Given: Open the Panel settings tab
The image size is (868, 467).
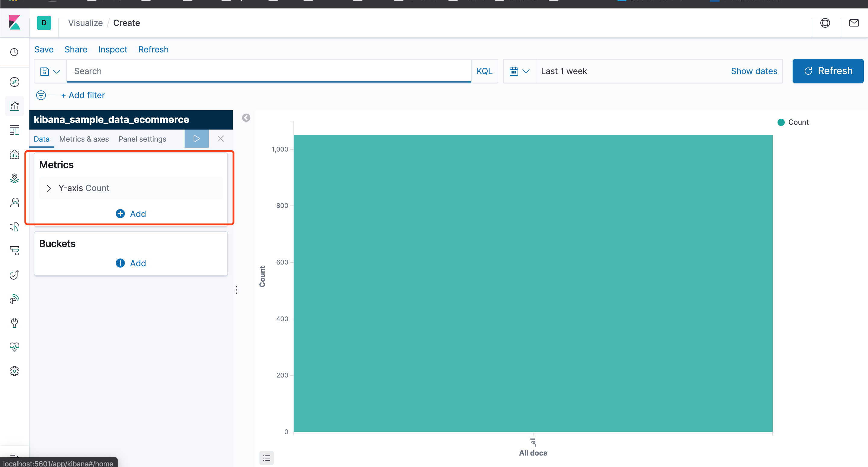Looking at the screenshot, I should pyautogui.click(x=142, y=139).
